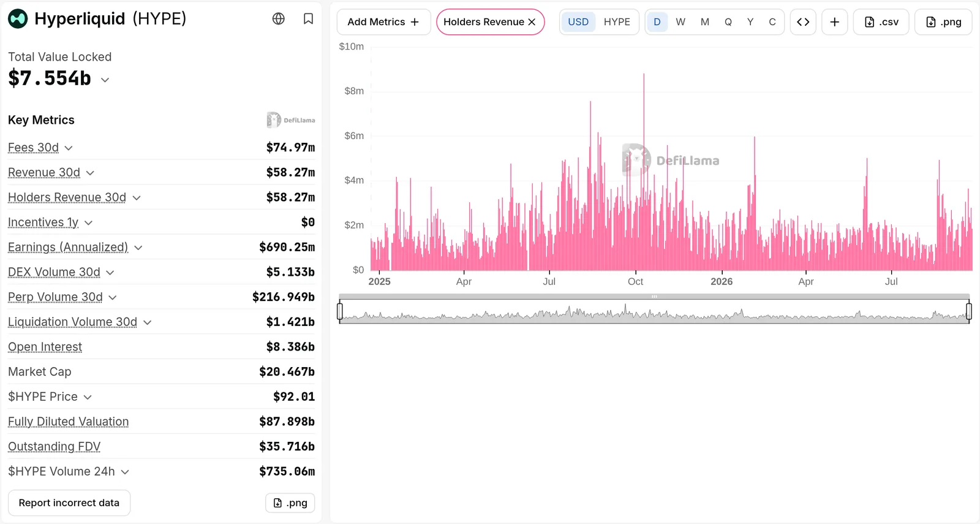Screen dimensions: 980x524
Task: Click the Fees 30d value $74.97m
Action: [290, 148]
